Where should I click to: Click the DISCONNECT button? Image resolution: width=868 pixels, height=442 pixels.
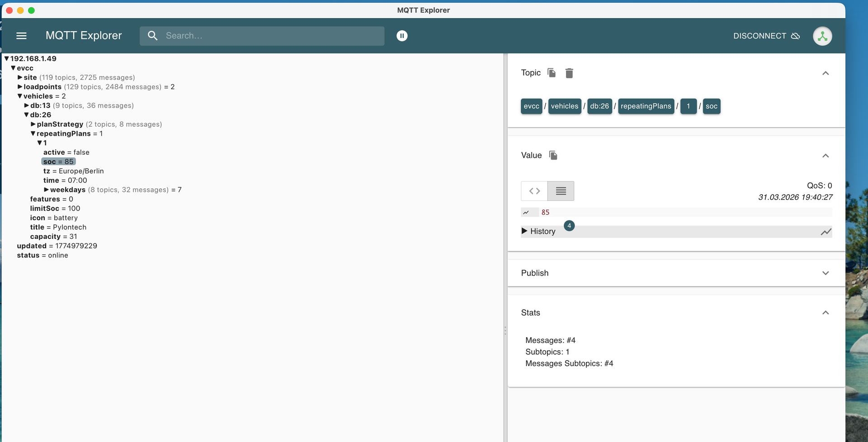pyautogui.click(x=766, y=36)
